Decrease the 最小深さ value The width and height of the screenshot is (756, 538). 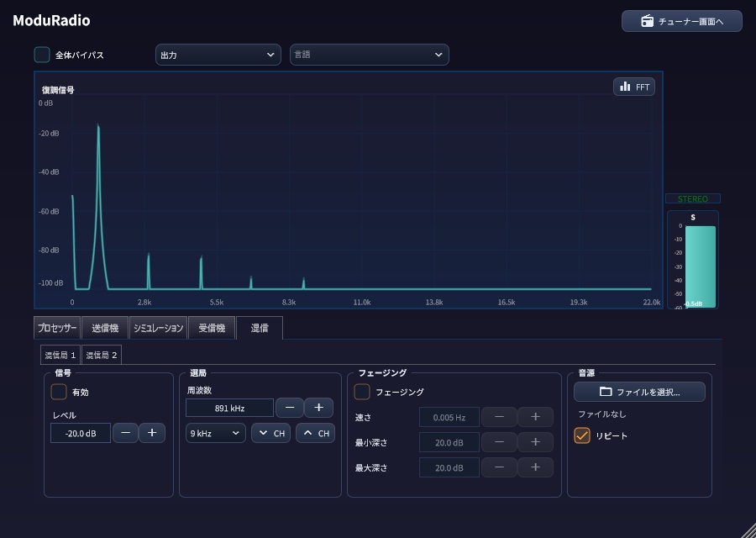500,442
